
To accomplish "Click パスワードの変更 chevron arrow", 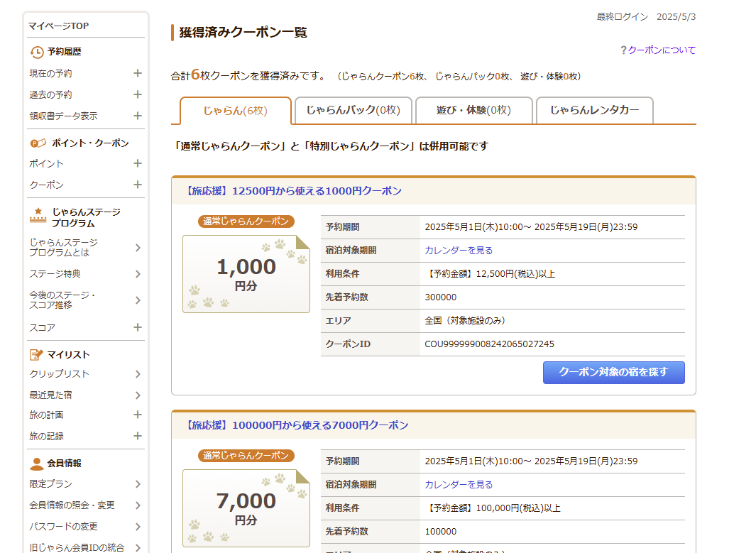I will point(138,527).
